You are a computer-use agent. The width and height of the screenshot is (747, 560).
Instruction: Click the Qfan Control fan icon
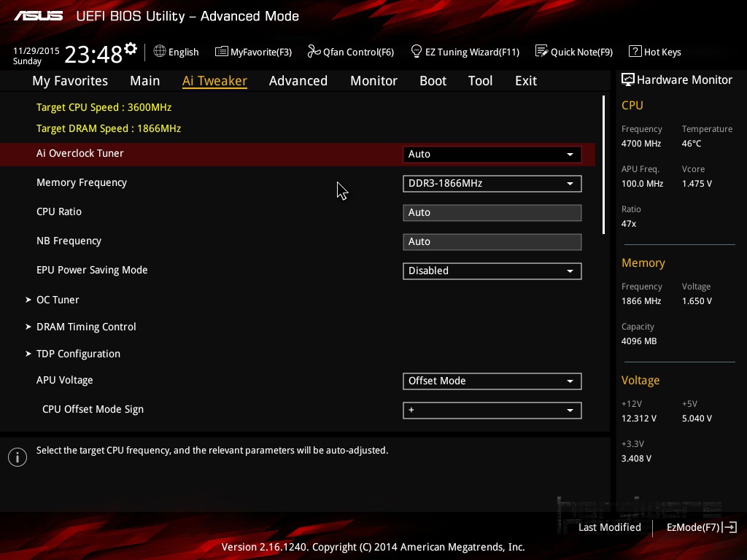pos(314,51)
